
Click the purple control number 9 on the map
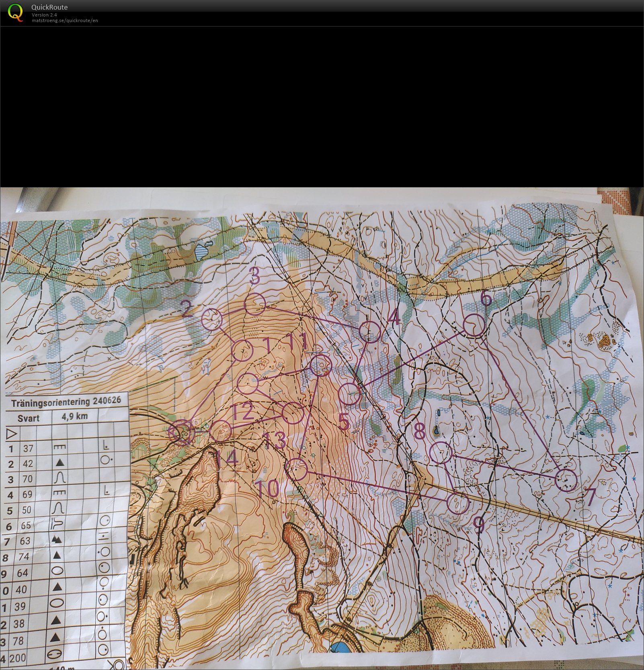[478, 525]
